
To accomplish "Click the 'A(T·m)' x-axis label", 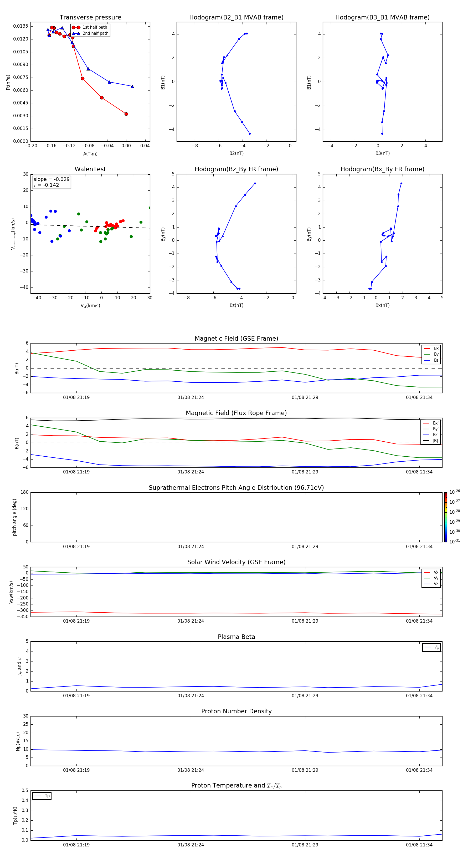I will point(90,154).
